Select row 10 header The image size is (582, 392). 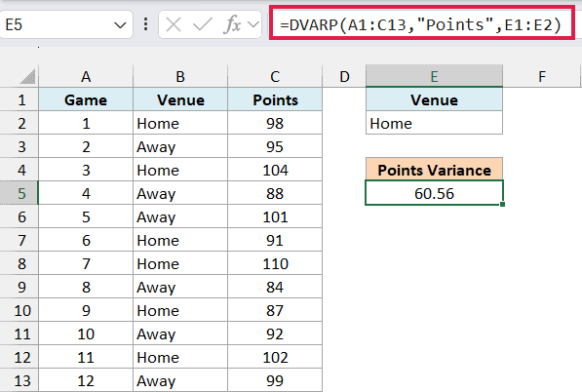click(19, 310)
